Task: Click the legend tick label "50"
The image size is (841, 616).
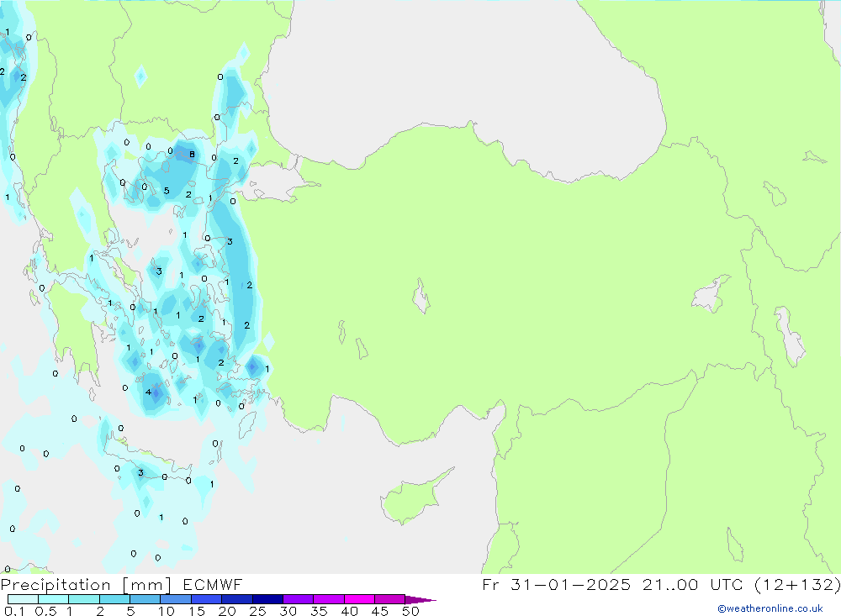Action: pos(410,611)
